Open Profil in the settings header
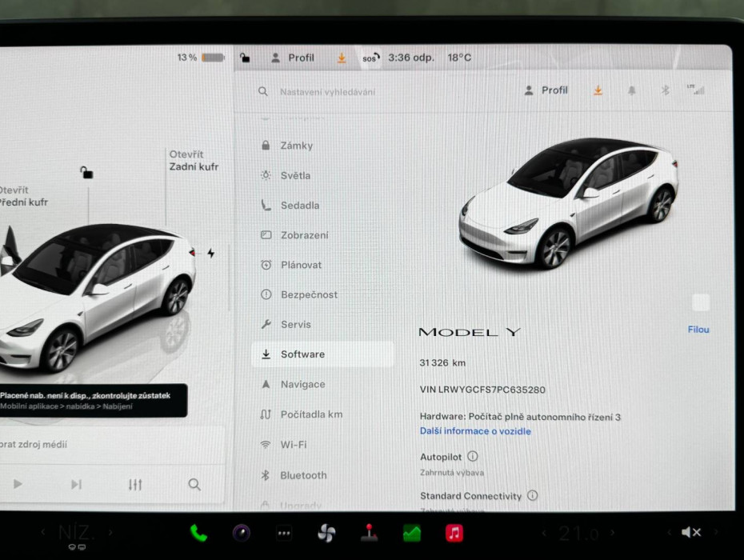The width and height of the screenshot is (744, 560). click(x=546, y=90)
